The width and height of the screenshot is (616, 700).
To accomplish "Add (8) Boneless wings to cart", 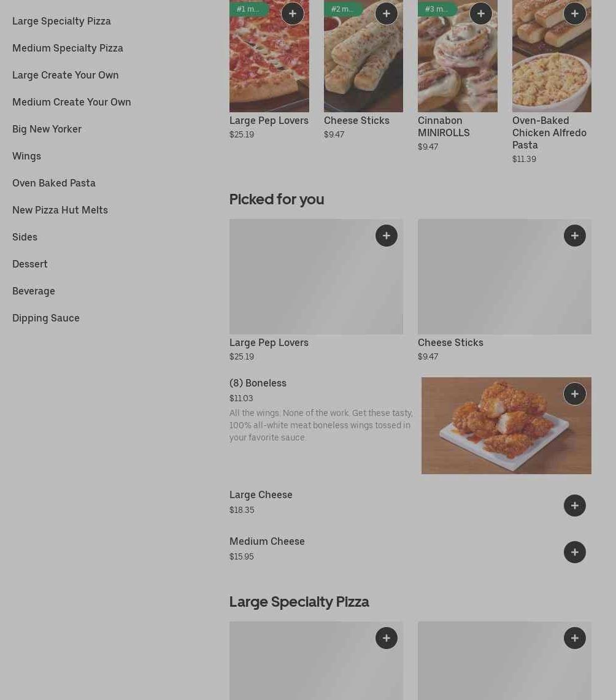I will pyautogui.click(x=574, y=394).
